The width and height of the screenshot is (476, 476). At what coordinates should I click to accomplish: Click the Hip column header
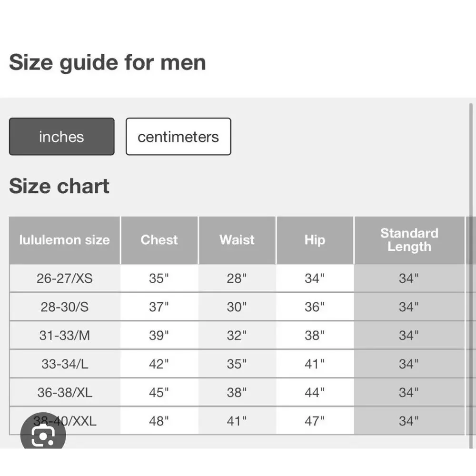click(315, 240)
